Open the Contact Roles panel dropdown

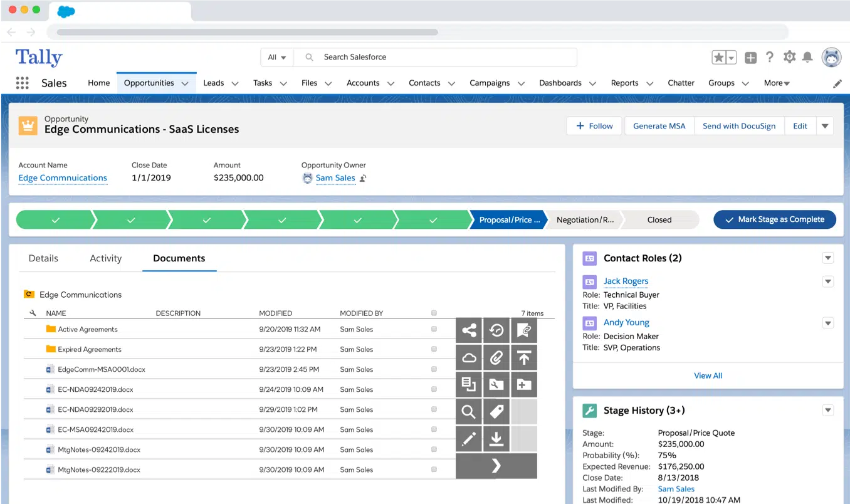(828, 258)
